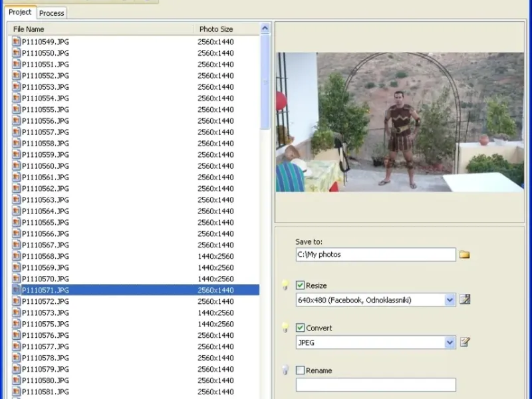532x399 pixels.
Task: Uncheck the Convert option
Action: click(301, 328)
